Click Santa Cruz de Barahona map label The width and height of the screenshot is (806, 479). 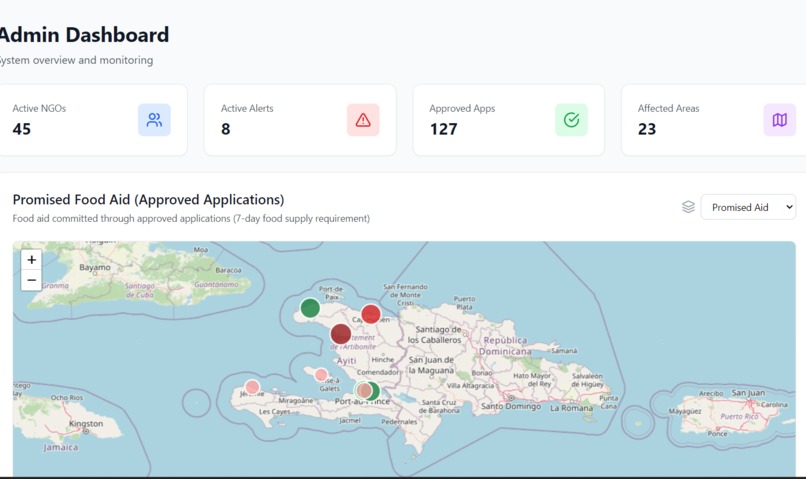438,406
